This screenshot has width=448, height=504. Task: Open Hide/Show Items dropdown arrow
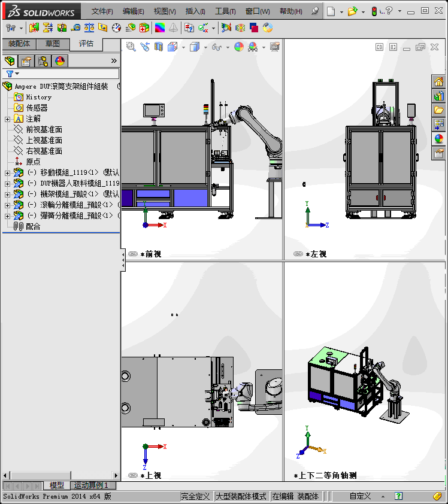pyautogui.click(x=228, y=47)
